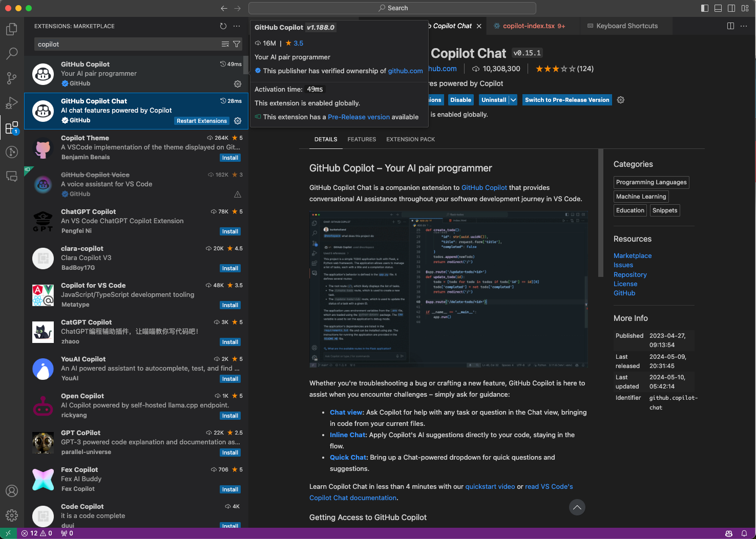Clear extensions search results icon

[x=225, y=45]
